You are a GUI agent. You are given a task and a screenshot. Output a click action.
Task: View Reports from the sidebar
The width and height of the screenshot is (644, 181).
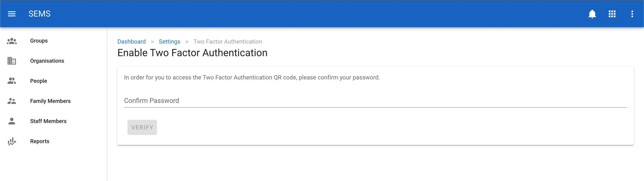coord(39,141)
